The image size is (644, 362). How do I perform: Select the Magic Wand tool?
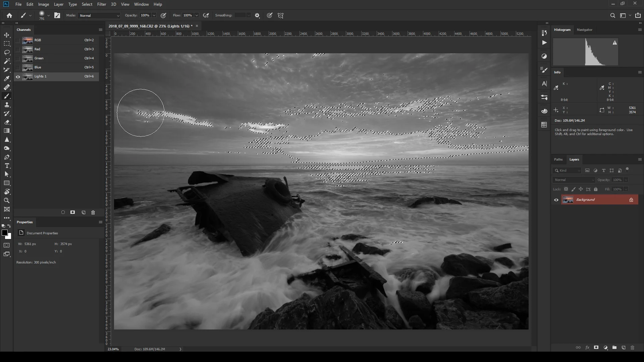pos(7,61)
